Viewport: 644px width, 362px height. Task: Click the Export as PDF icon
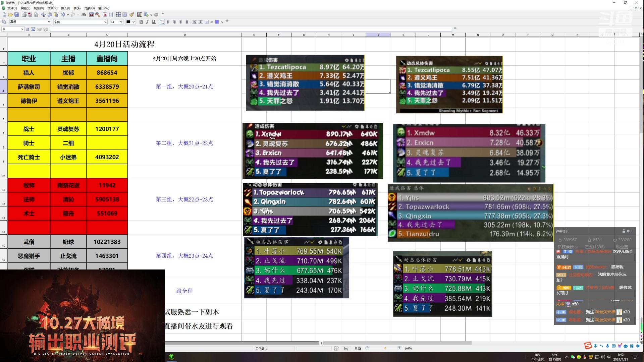coord(30,15)
